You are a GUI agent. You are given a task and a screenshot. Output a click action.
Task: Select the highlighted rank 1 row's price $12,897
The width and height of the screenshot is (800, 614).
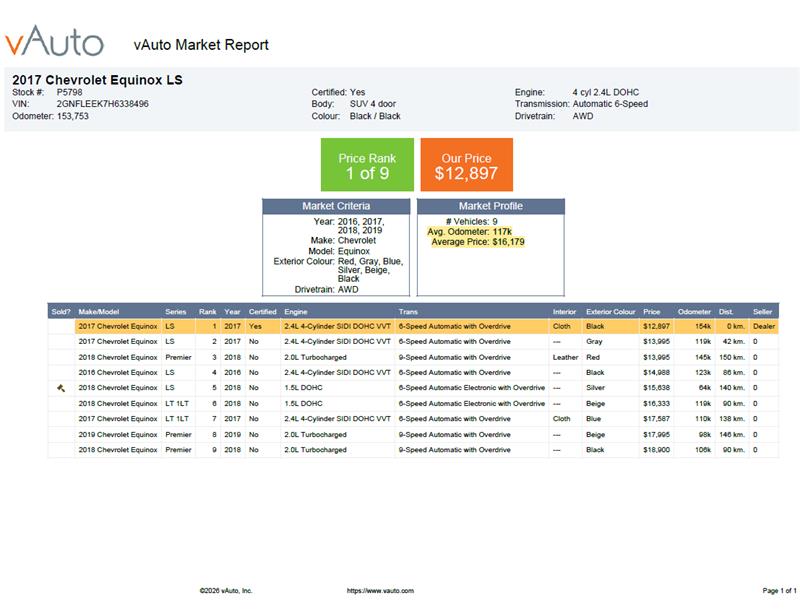click(656, 326)
